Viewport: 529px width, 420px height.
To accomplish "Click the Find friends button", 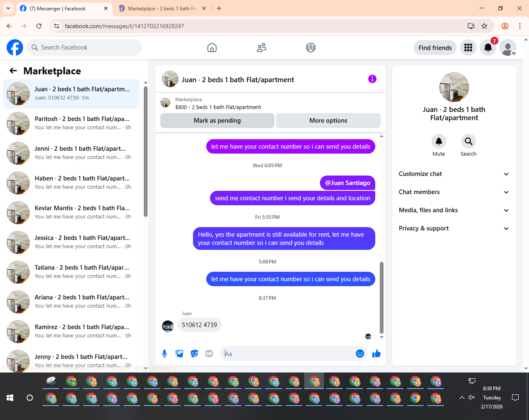I will tap(435, 47).
